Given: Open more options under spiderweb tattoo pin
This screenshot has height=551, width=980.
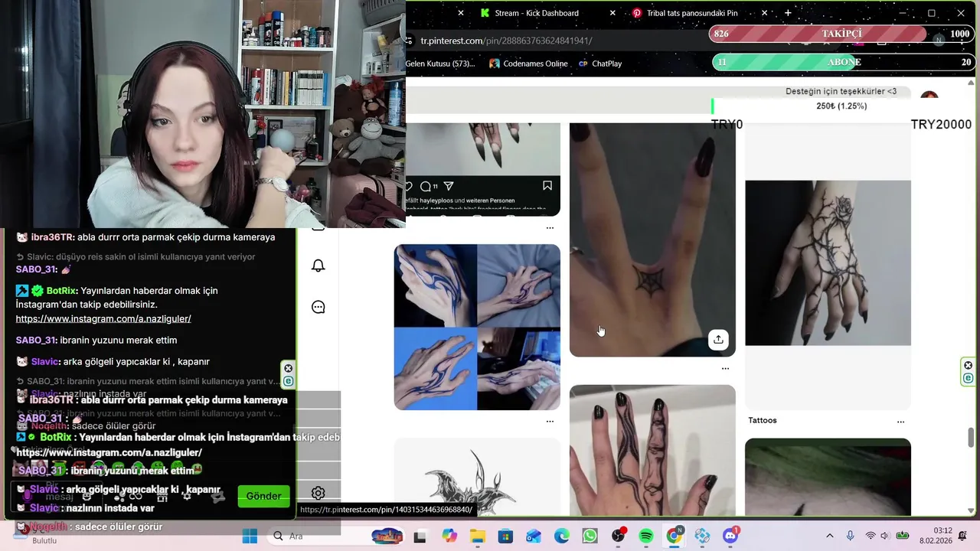Looking at the screenshot, I should coord(725,369).
